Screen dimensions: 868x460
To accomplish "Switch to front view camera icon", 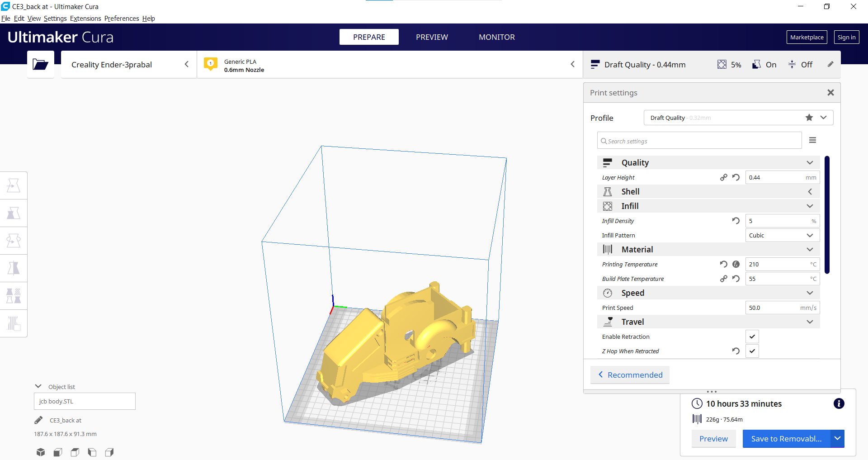I will pyautogui.click(x=58, y=452).
